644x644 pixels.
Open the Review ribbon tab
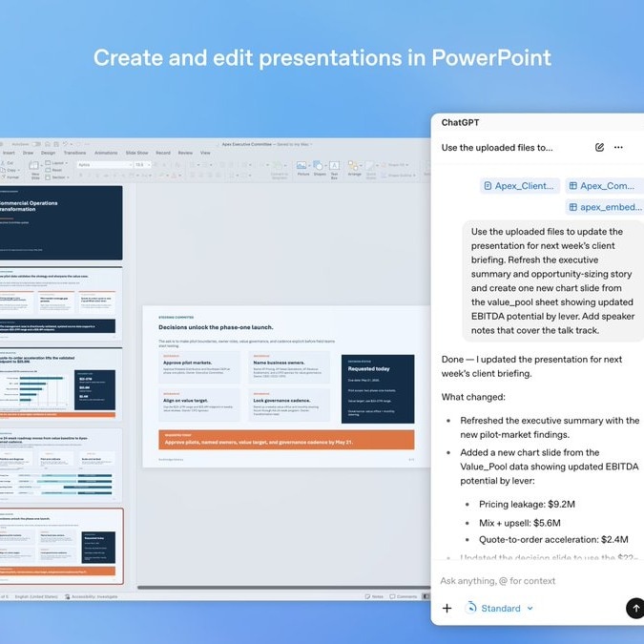pos(185,153)
